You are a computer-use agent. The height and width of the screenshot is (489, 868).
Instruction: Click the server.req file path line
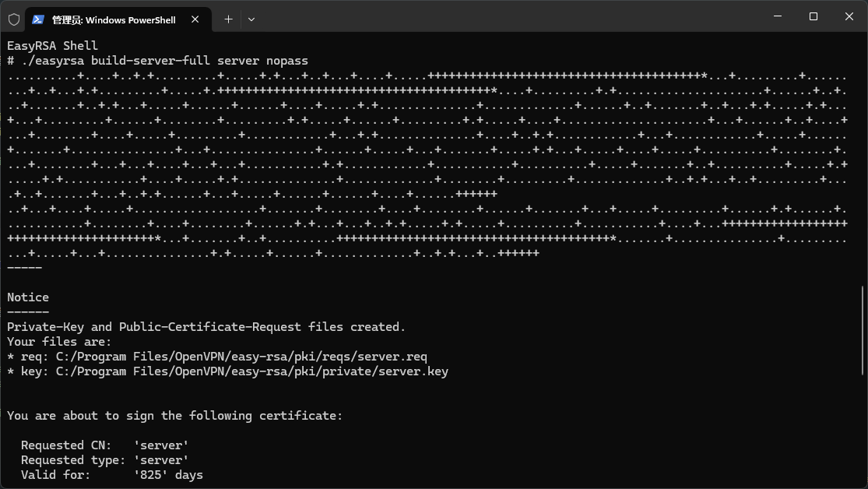217,357
